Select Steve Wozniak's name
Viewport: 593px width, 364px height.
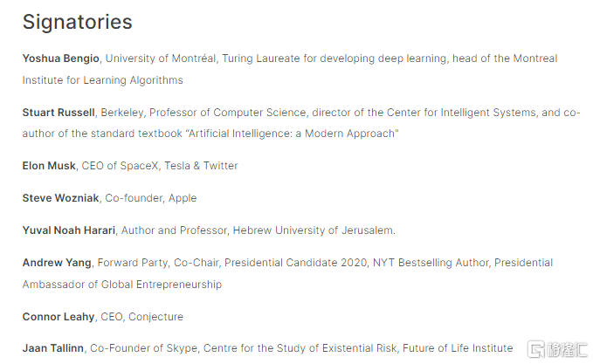pyautogui.click(x=61, y=198)
